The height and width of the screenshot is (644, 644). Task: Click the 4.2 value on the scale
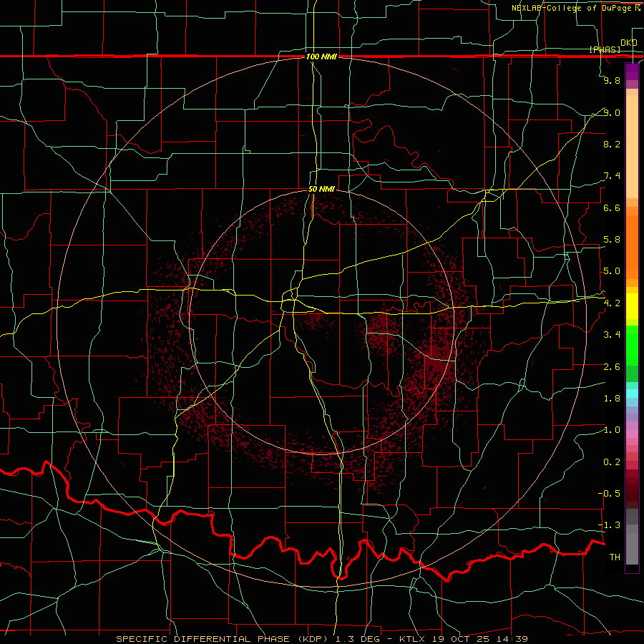[x=612, y=303]
